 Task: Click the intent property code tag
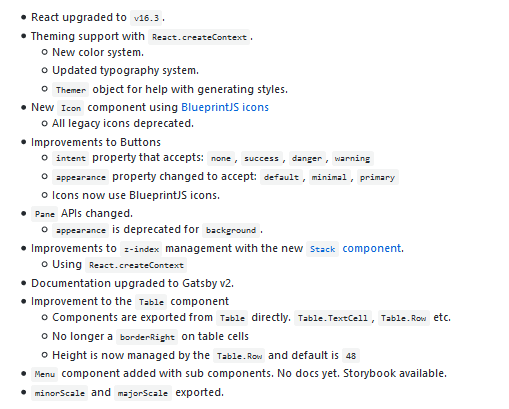click(71, 158)
